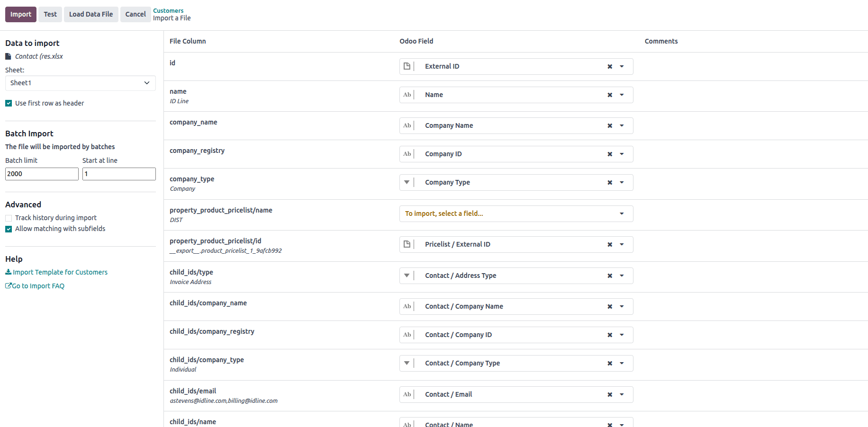Go to Customers breadcrumb
868x427 pixels.
coord(168,10)
